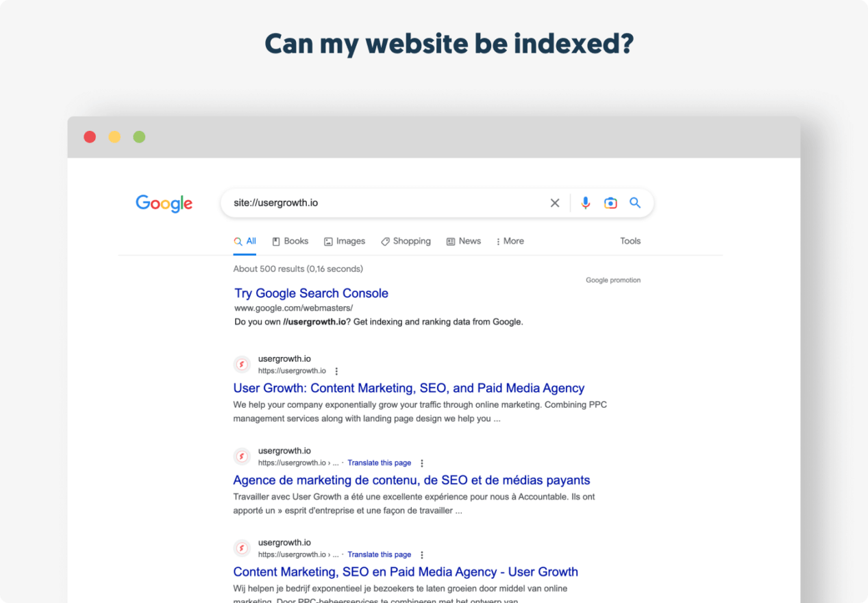This screenshot has height=603, width=868.
Task: Click the snippet starting 'We help your company'
Action: click(x=420, y=412)
